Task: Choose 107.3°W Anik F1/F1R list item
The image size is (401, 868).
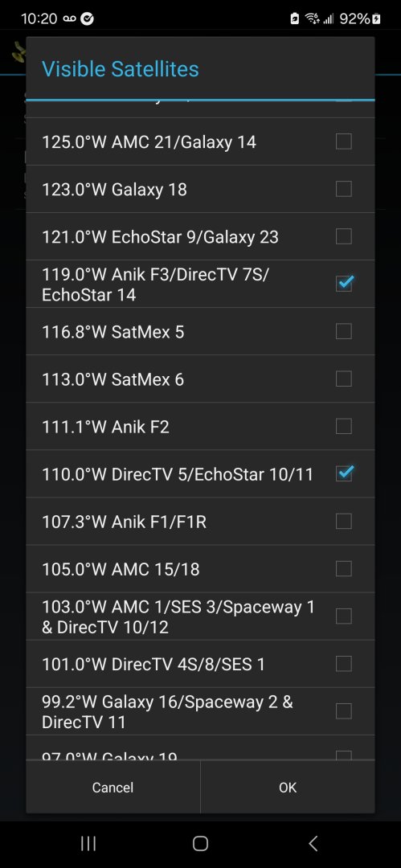Action: tap(201, 521)
